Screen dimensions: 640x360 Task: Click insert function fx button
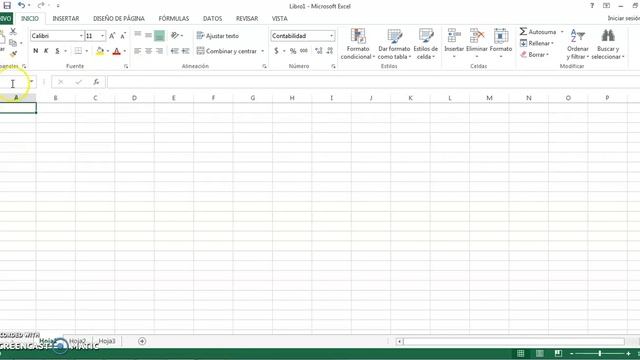click(96, 82)
